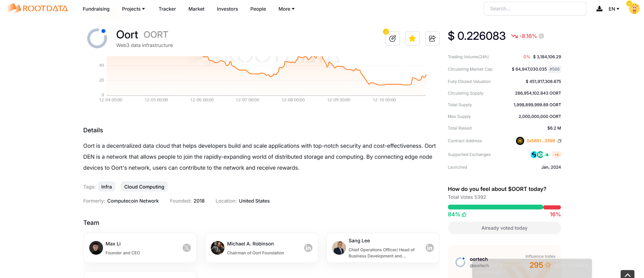Image resolution: width=644 pixels, height=278 pixels.
Task: Open the Projects dropdown menu
Action: click(x=134, y=9)
